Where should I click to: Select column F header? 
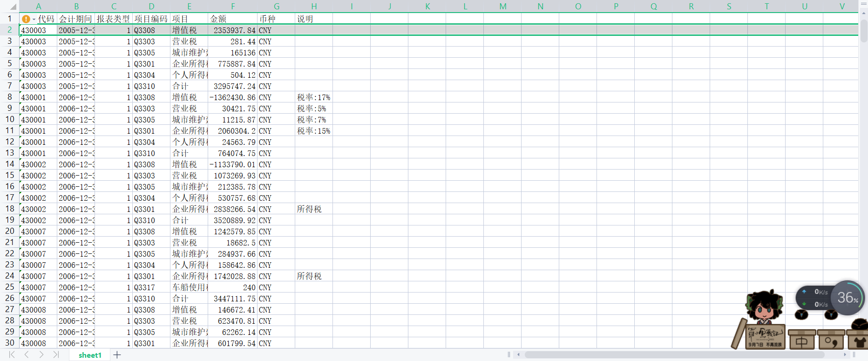click(x=233, y=7)
